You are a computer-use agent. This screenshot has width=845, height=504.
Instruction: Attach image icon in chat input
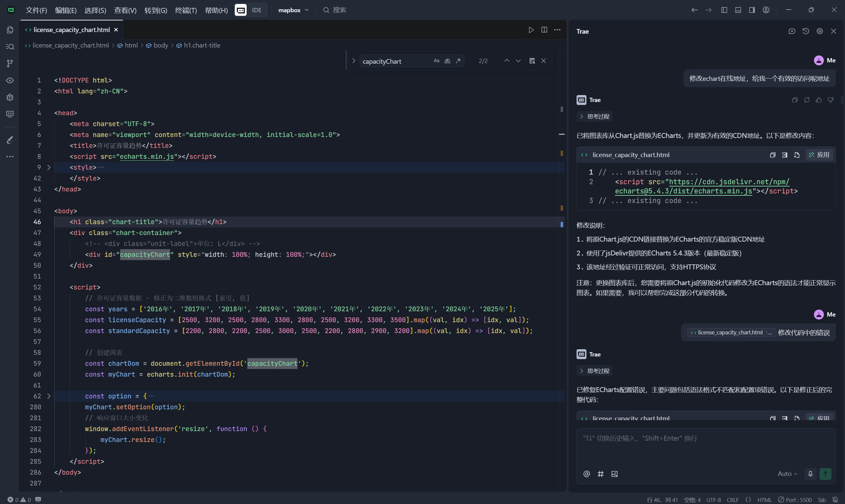click(x=614, y=474)
